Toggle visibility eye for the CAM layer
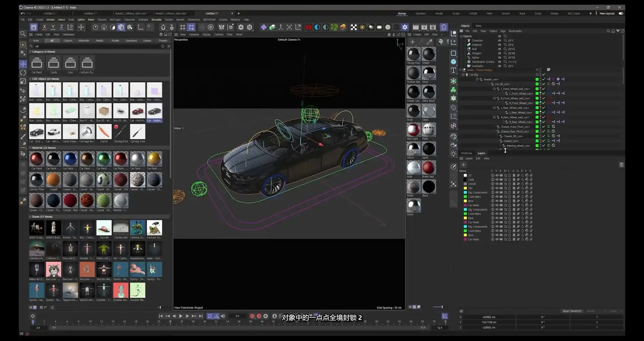Screen dimensions: 644x341 coord(497,180)
